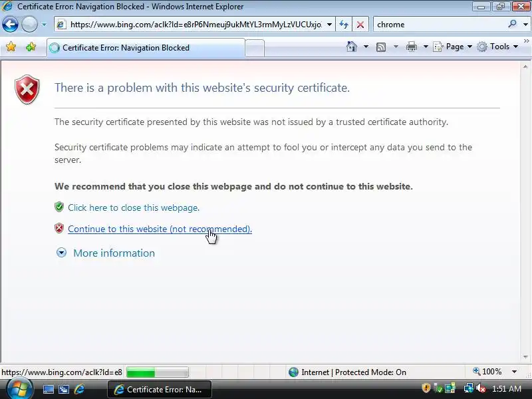Click the red shield next to Continue link

59,228
